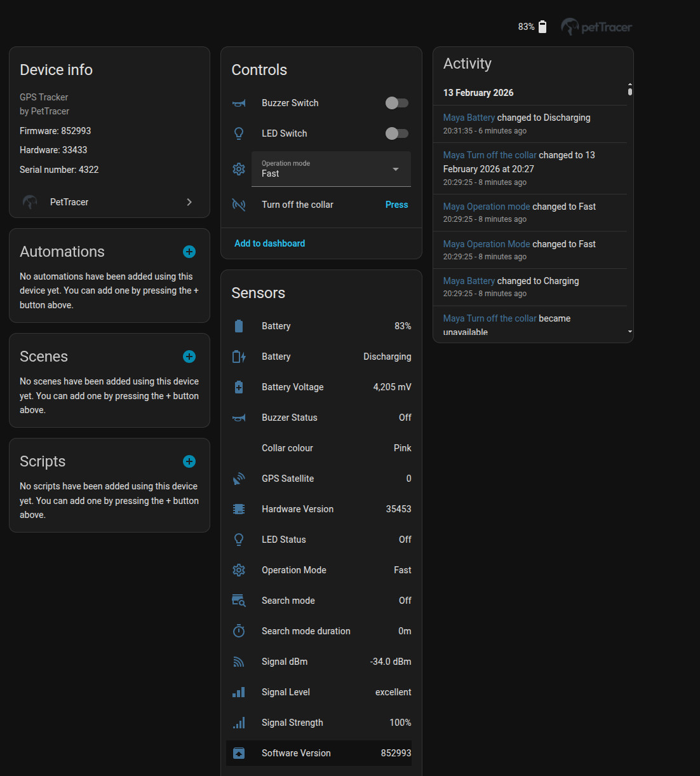
Task: Click the lightbulb icon beside LED Switch
Action: (239, 133)
